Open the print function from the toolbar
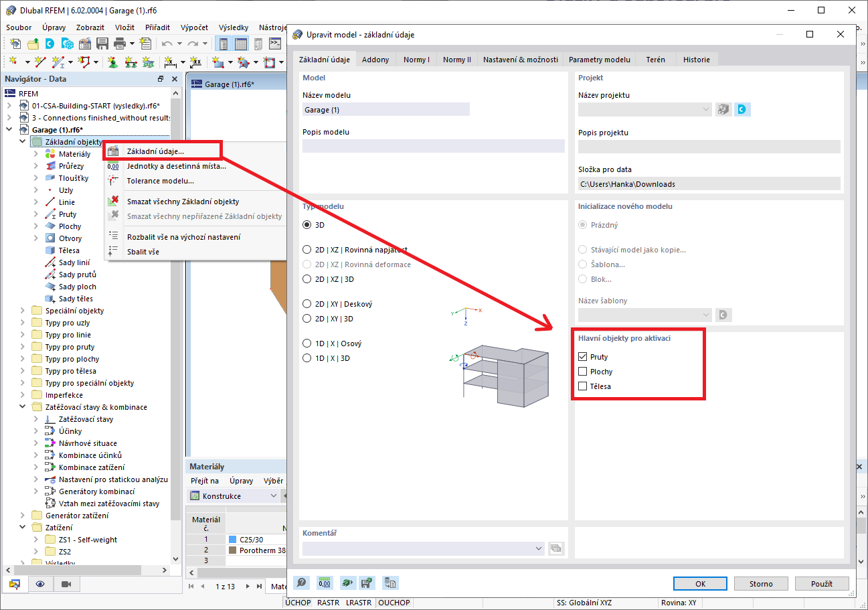The height and width of the screenshot is (610, 868). 119,42
